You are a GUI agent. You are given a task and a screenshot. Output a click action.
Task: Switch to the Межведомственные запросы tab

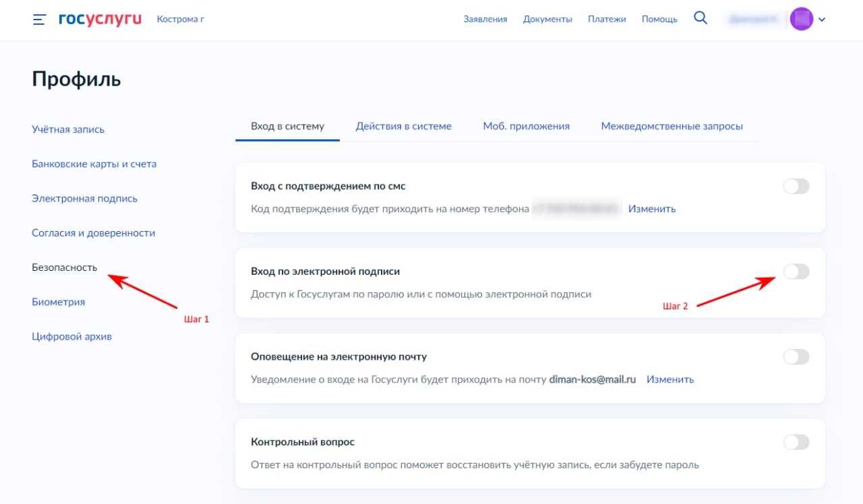coord(672,126)
